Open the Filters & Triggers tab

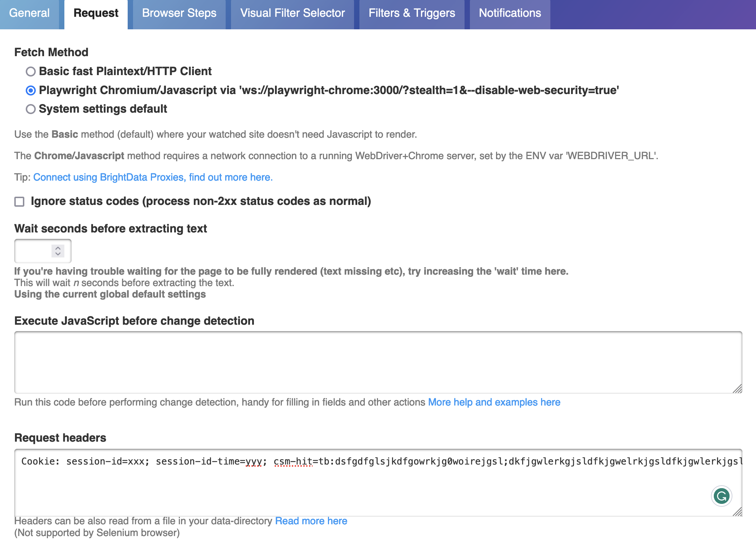412,13
